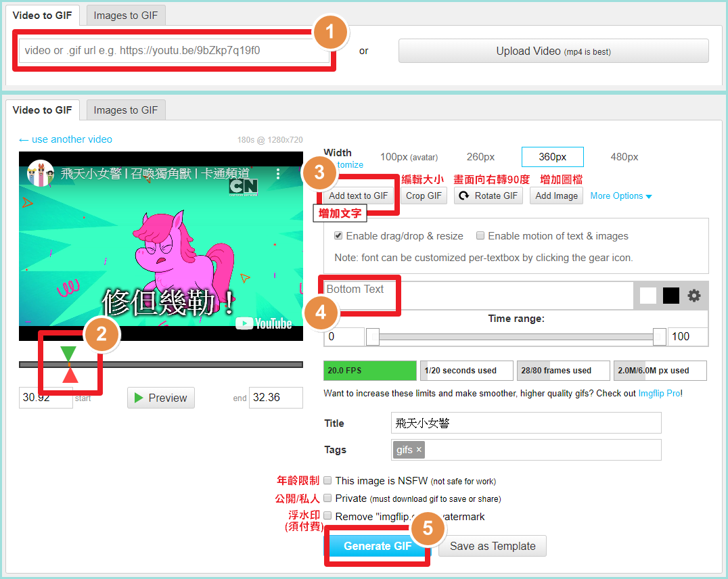
Task: Select Video to GIF tab in top panel
Action: (x=42, y=16)
